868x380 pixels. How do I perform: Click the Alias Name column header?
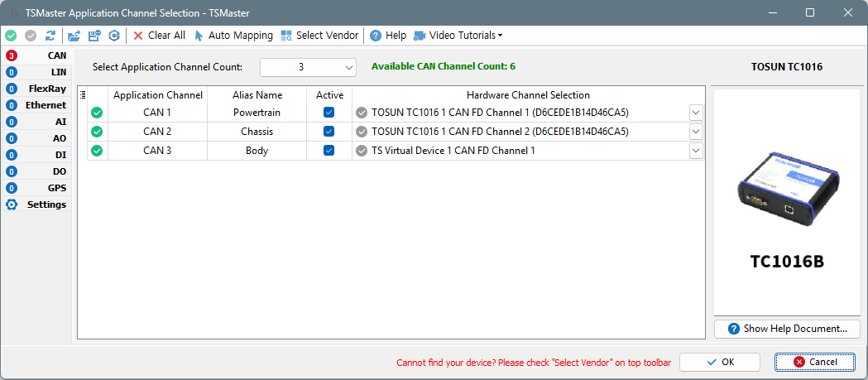coord(257,95)
